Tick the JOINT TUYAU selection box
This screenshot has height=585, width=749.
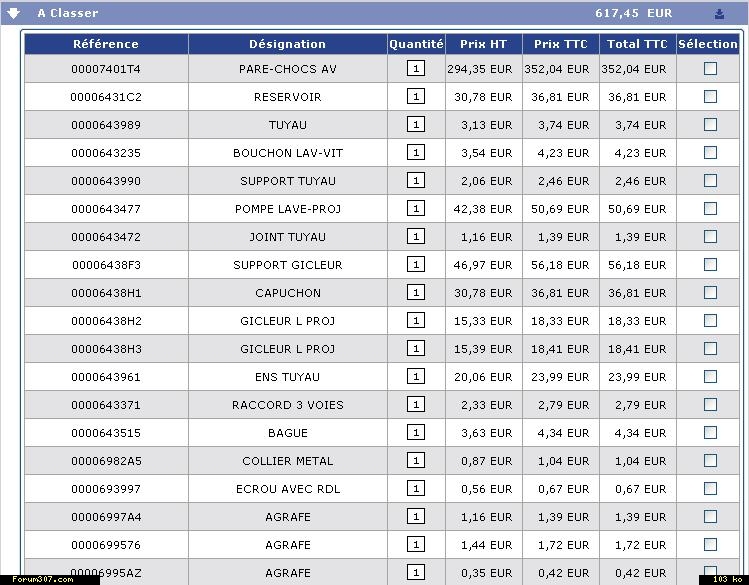pos(710,236)
